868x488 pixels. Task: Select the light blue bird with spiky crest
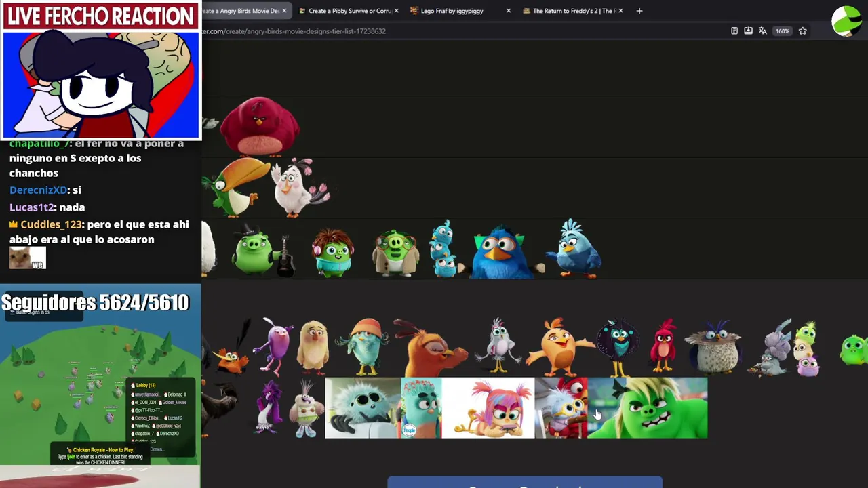point(574,248)
